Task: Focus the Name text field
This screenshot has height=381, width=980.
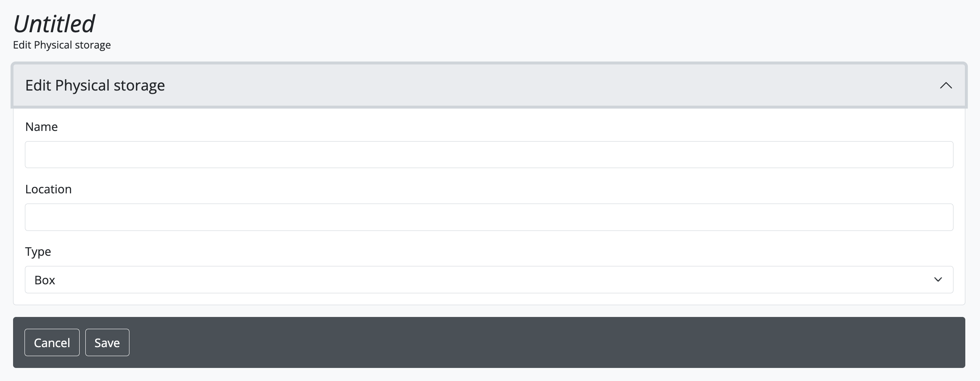Action: tap(489, 155)
